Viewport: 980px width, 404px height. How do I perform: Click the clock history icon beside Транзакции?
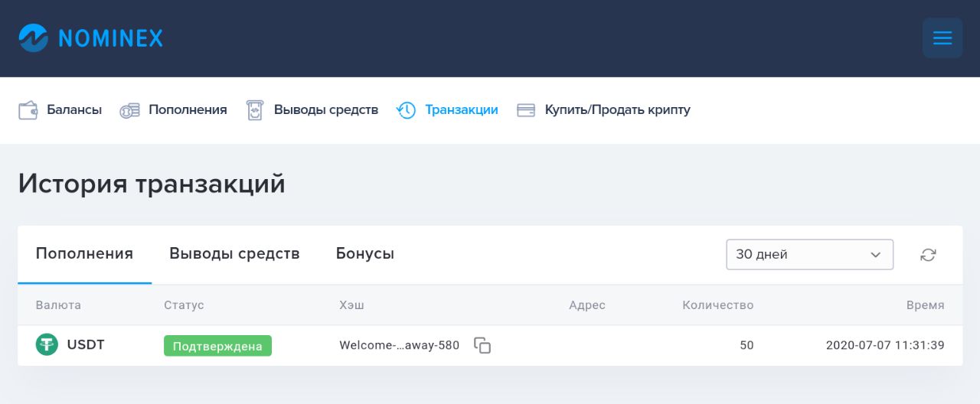pyautogui.click(x=406, y=110)
